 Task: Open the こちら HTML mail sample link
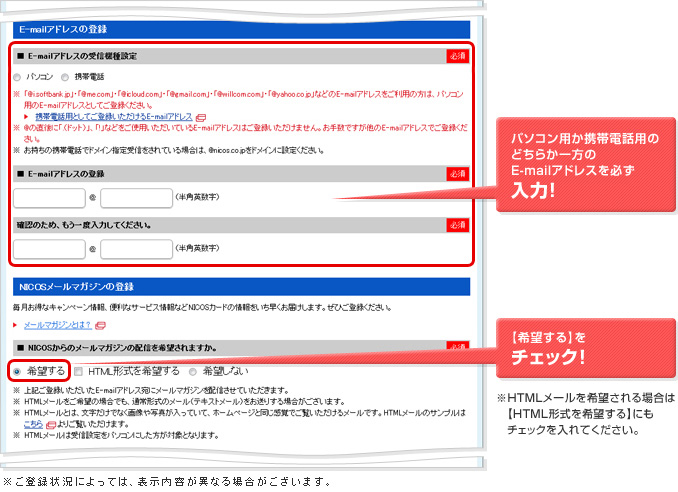[33, 423]
